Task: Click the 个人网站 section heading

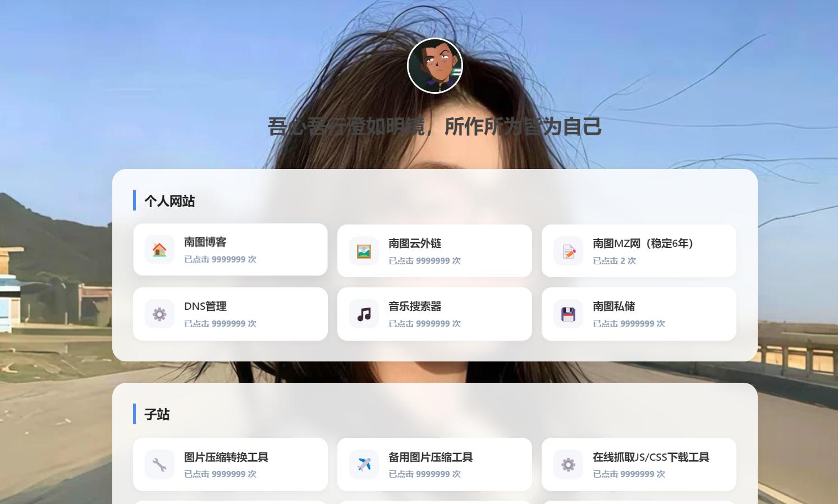Action: pyautogui.click(x=170, y=201)
